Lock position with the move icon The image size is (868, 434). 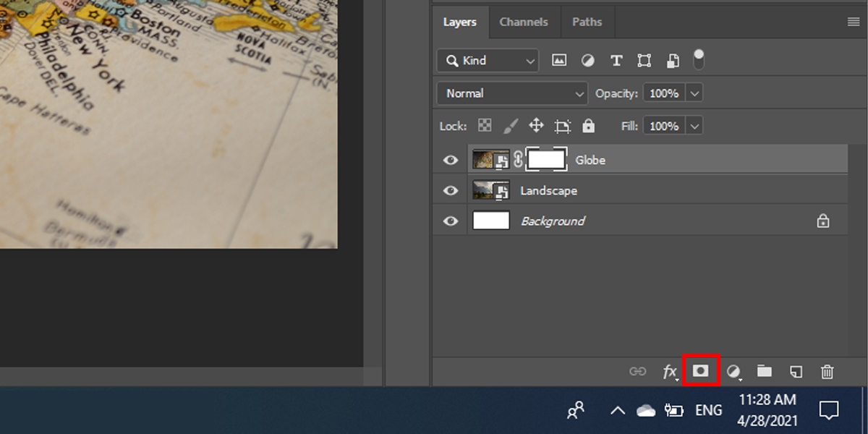click(x=536, y=126)
